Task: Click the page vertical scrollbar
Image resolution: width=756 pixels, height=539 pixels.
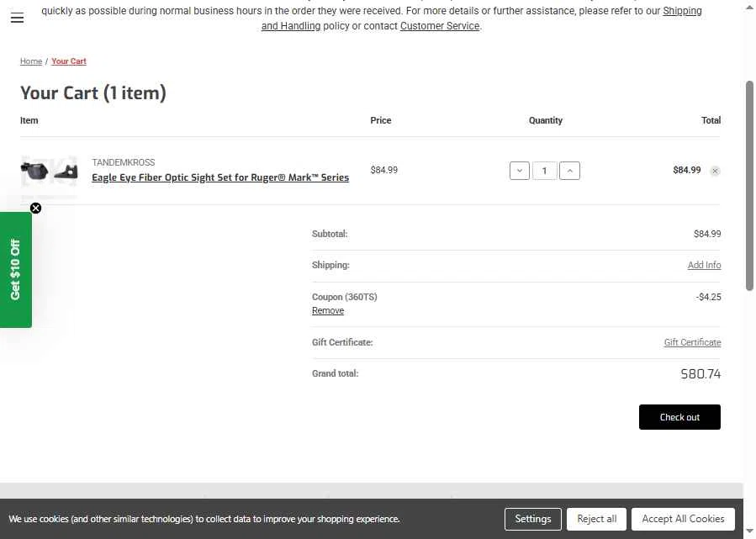Action: coord(749,186)
